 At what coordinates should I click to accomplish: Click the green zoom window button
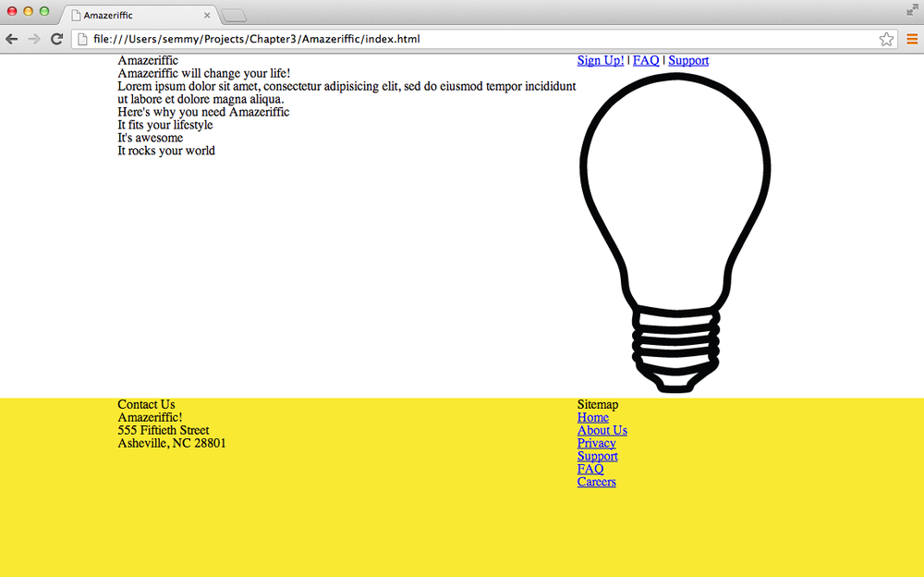coord(44,11)
